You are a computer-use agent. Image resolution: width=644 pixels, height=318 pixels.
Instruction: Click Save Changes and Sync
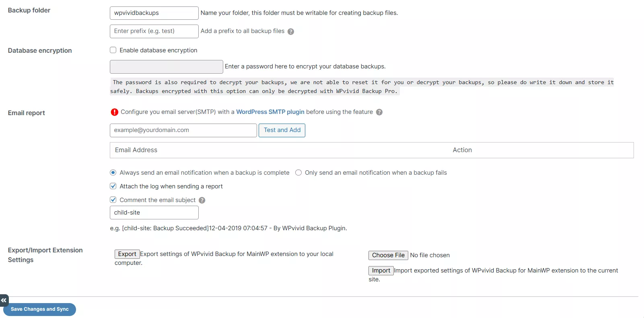tap(40, 309)
